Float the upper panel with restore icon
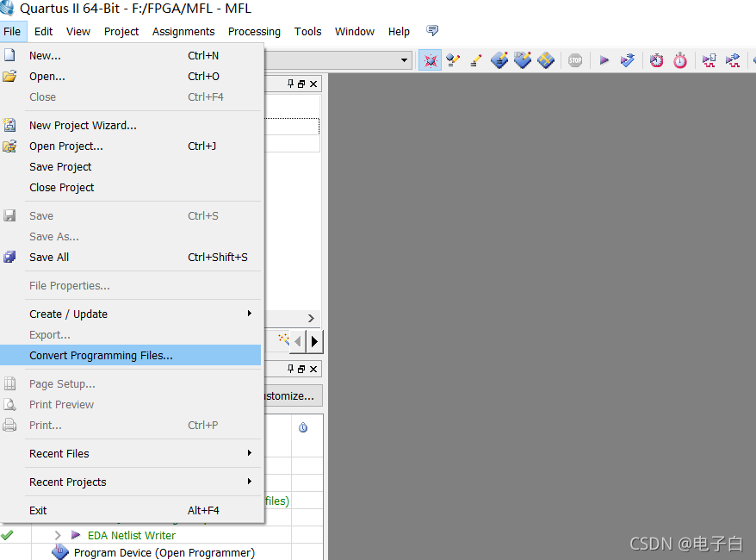This screenshot has width=756, height=560. coord(301,84)
